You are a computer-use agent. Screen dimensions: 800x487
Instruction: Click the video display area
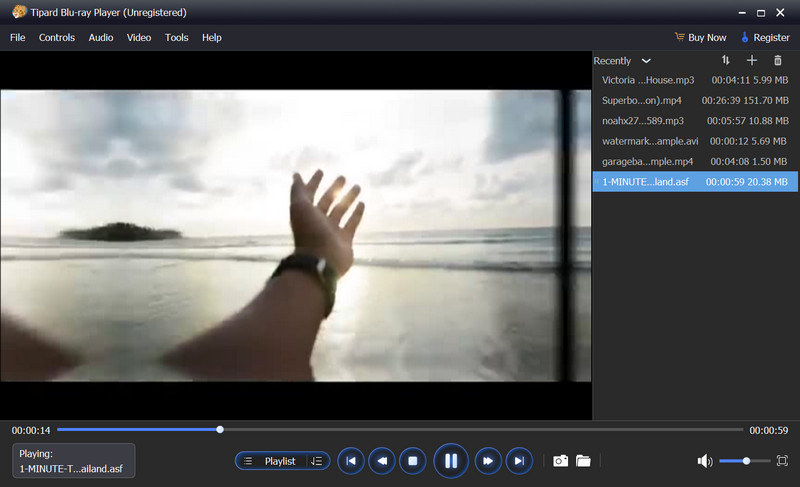[296, 235]
